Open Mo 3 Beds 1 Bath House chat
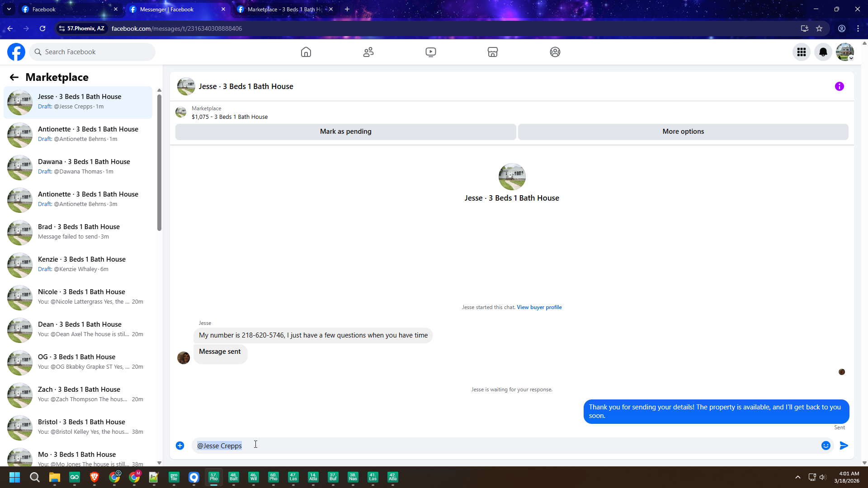 tap(78, 455)
